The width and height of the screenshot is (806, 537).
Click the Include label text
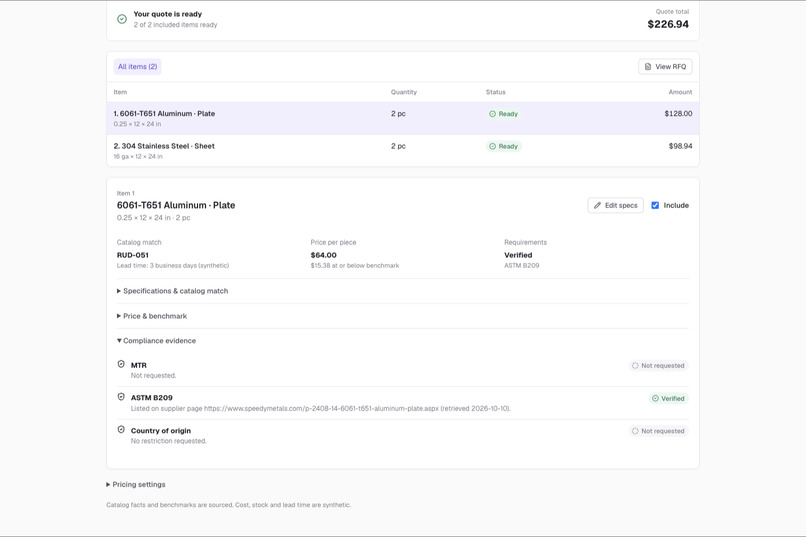pos(676,206)
